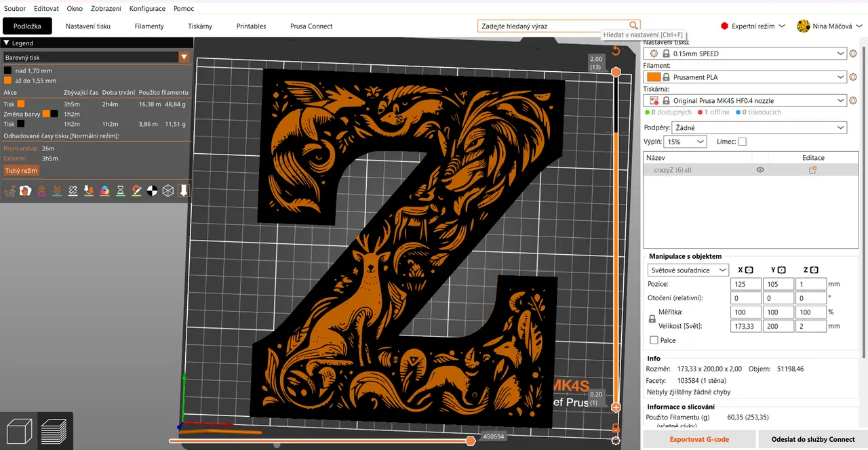
Task: Enable the Palce checkbox
Action: coord(654,340)
